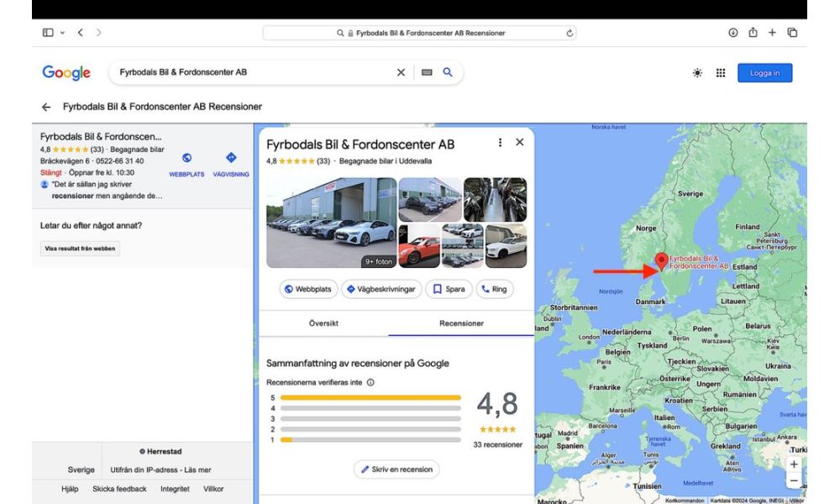Click the 33 recensioner text

[497, 444]
